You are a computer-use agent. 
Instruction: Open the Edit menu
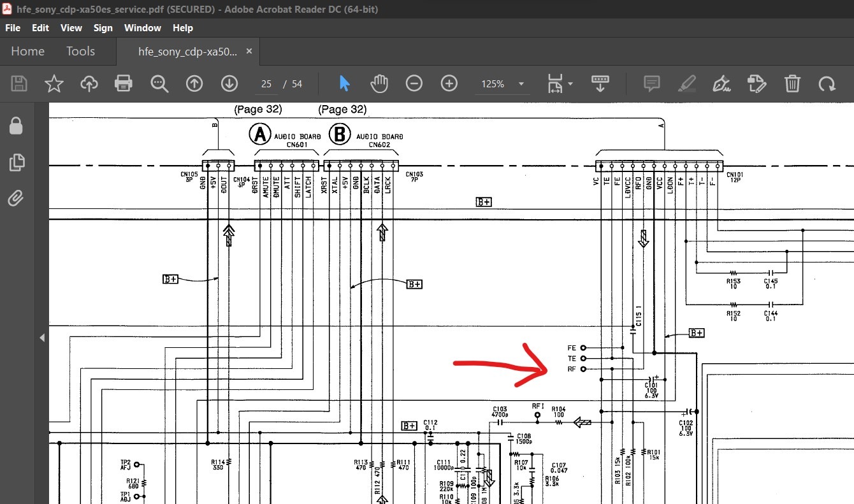point(40,28)
